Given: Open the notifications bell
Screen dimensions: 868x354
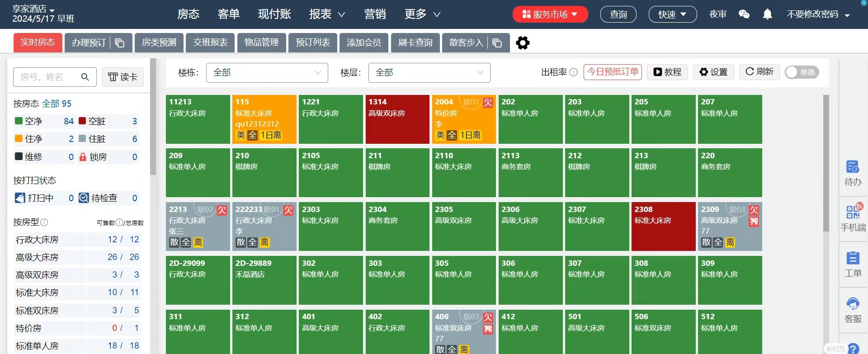Looking at the screenshot, I should (767, 14).
